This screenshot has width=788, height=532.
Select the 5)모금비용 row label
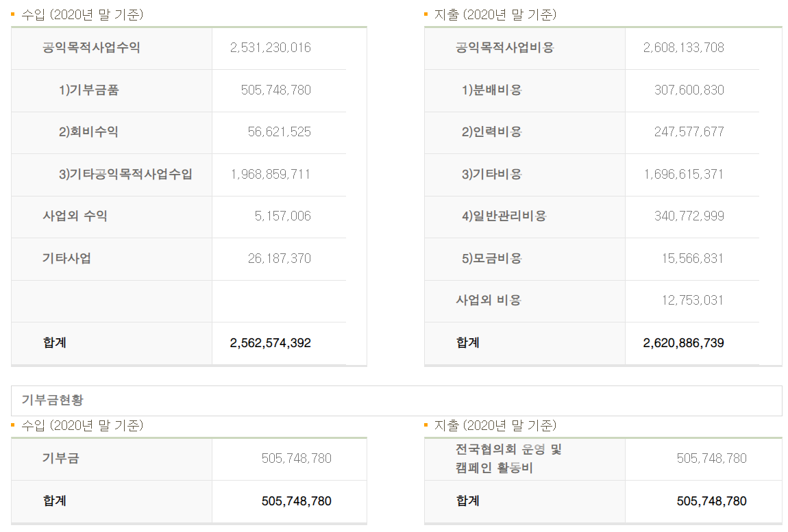pyautogui.click(x=491, y=259)
